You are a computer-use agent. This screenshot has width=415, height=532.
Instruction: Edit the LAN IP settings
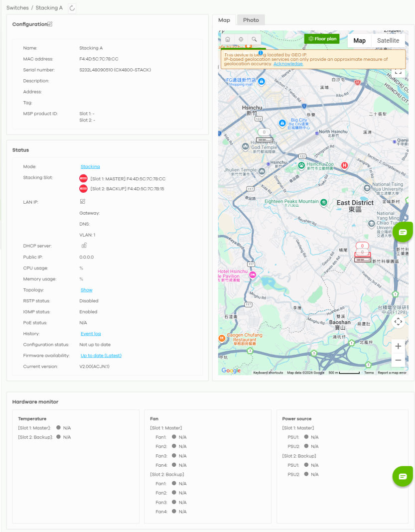point(83,202)
